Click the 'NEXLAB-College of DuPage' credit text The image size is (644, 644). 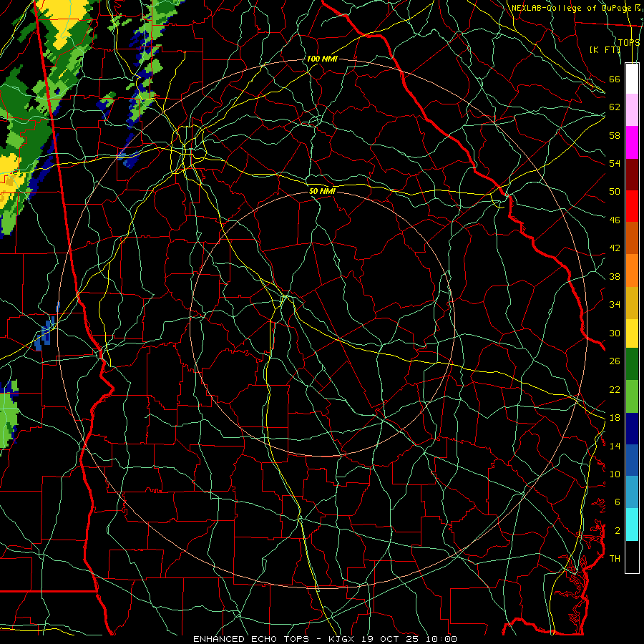click(572, 8)
